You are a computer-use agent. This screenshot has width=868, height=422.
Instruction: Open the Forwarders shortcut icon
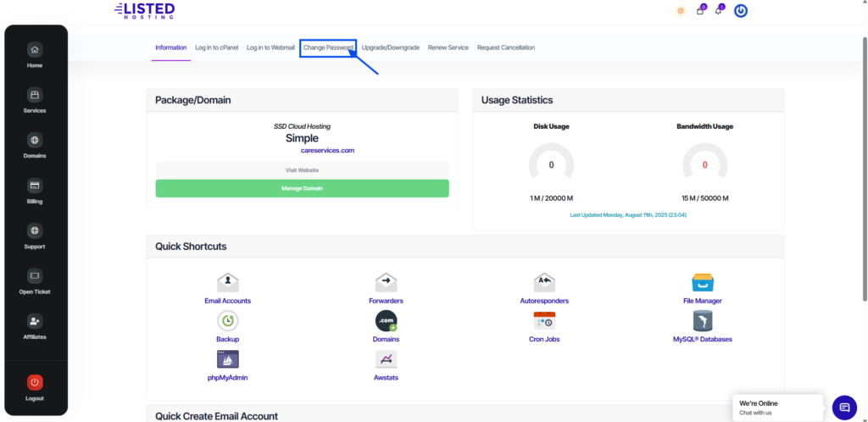point(386,282)
